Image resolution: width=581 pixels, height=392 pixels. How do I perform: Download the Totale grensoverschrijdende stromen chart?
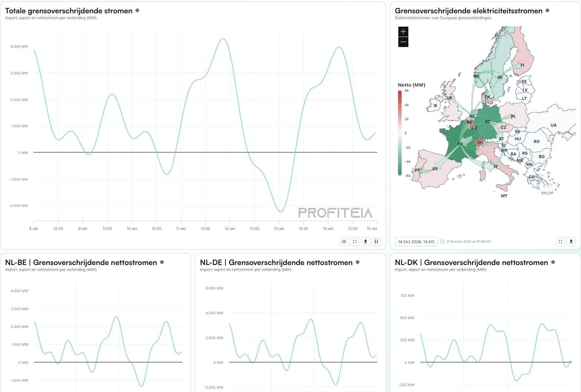click(365, 241)
